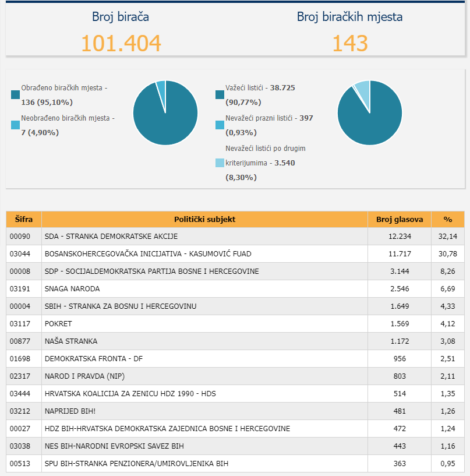Click the Broj glasova column header

[399, 220]
